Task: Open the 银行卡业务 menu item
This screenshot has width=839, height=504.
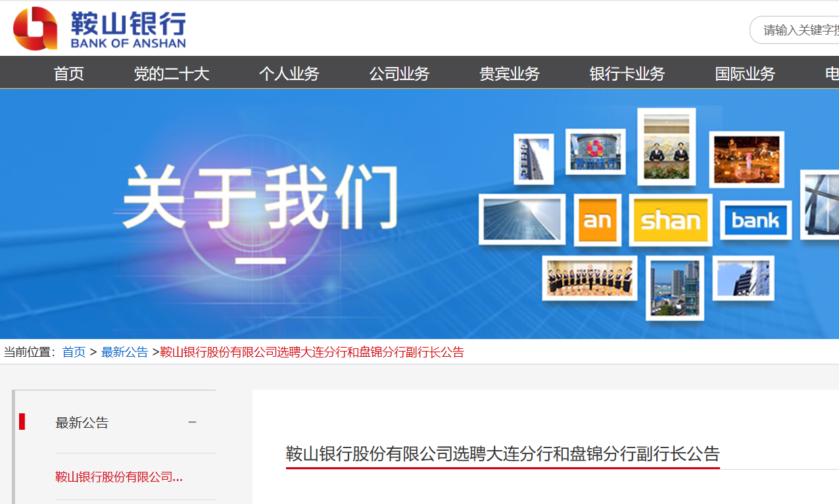Action: pos(627,74)
